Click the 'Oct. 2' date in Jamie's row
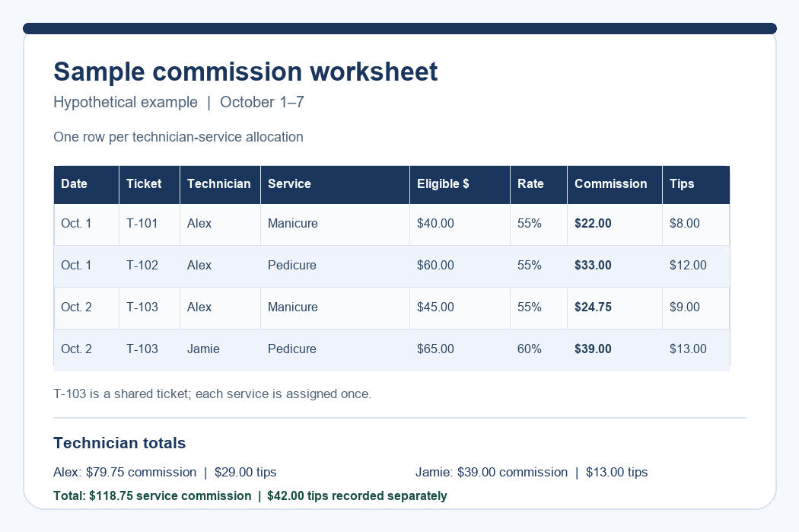 pos(76,349)
